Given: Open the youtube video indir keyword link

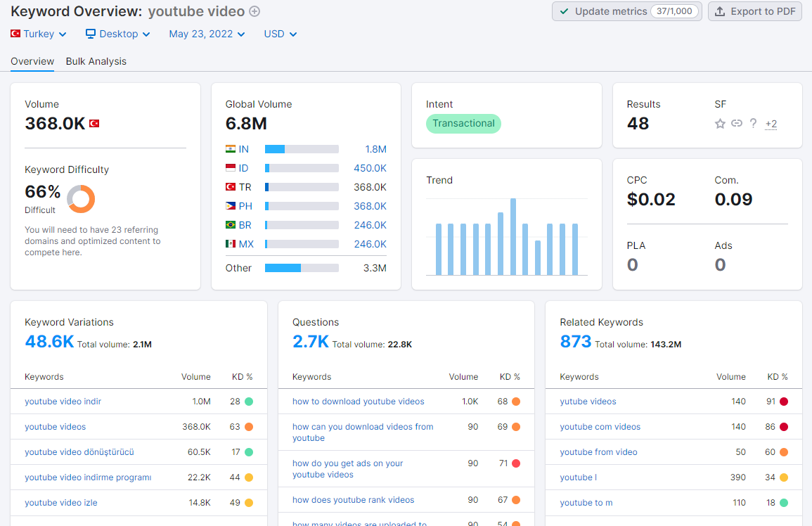Looking at the screenshot, I should click(63, 402).
